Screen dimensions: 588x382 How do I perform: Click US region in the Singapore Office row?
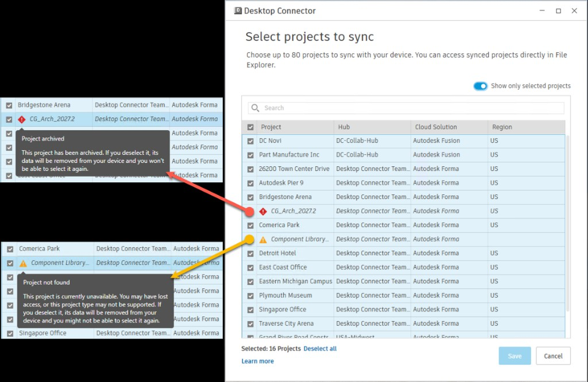(494, 309)
